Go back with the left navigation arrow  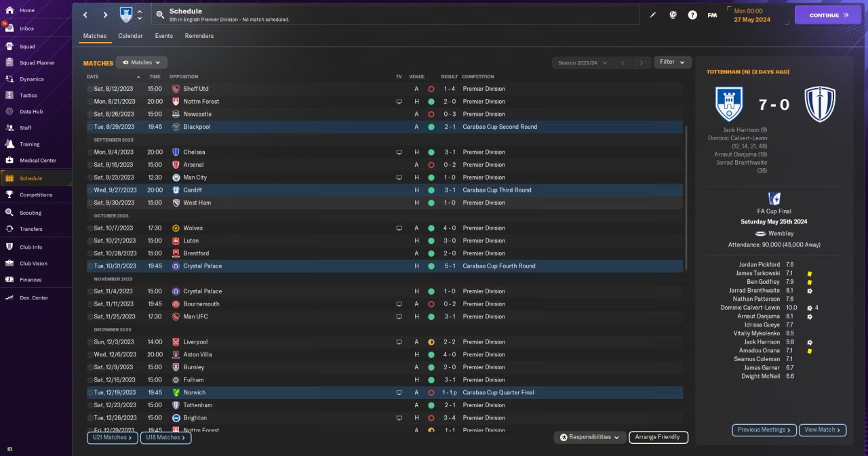85,15
